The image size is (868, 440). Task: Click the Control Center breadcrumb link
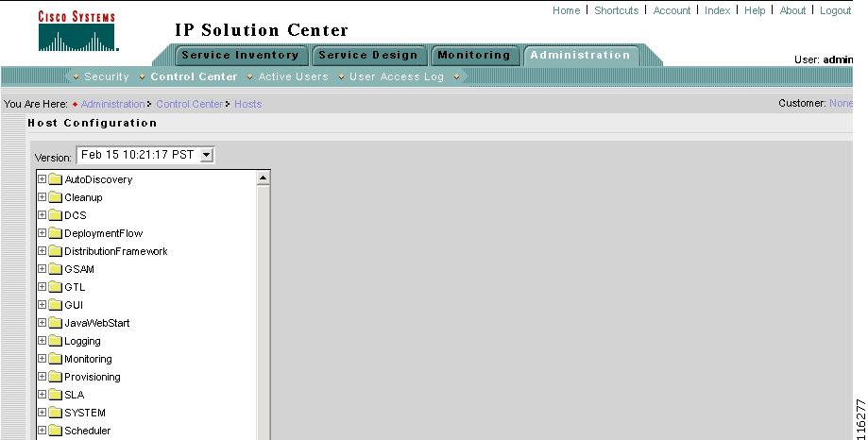pos(189,104)
